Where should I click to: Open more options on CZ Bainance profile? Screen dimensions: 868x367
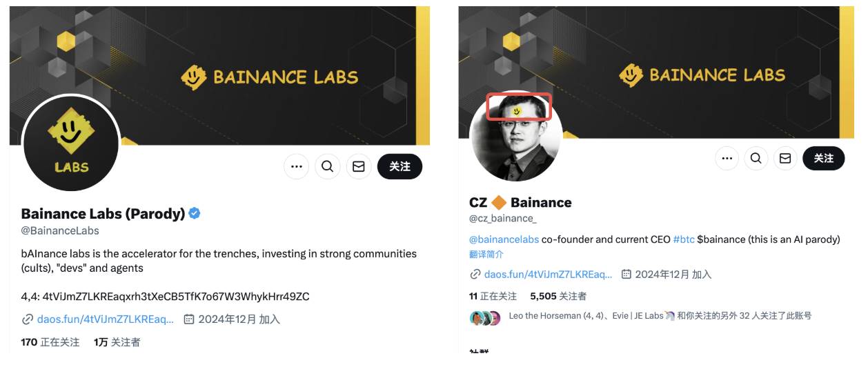(727, 158)
